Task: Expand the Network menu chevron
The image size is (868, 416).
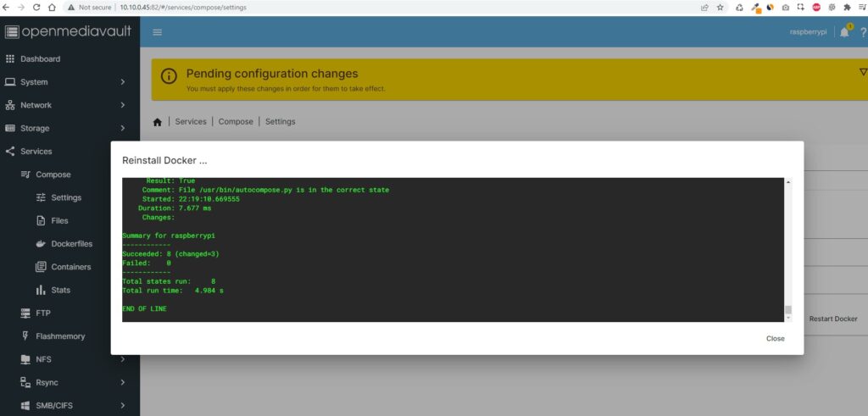Action: pyautogui.click(x=123, y=105)
